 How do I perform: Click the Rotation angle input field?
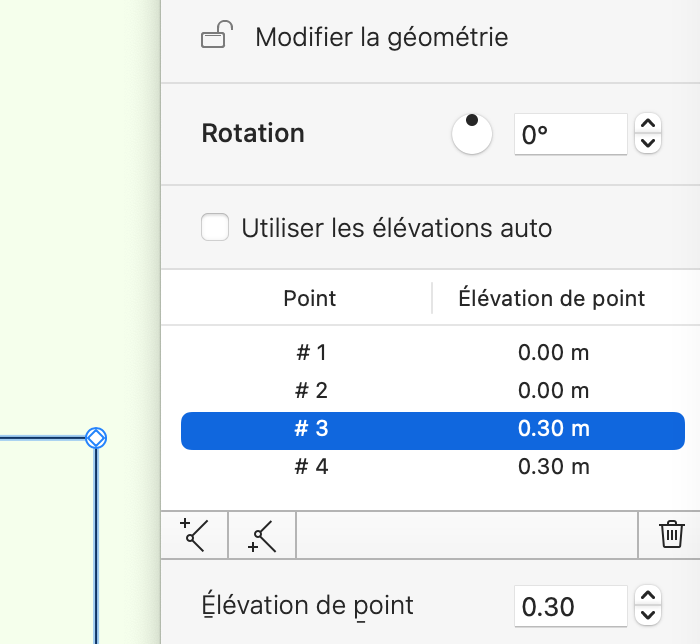pyautogui.click(x=569, y=134)
